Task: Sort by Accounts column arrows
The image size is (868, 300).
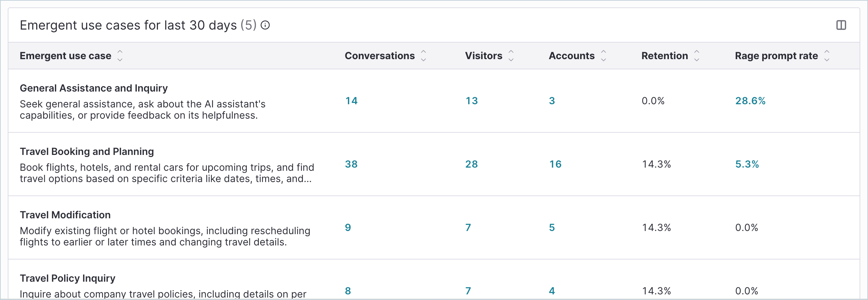Action: point(604,56)
